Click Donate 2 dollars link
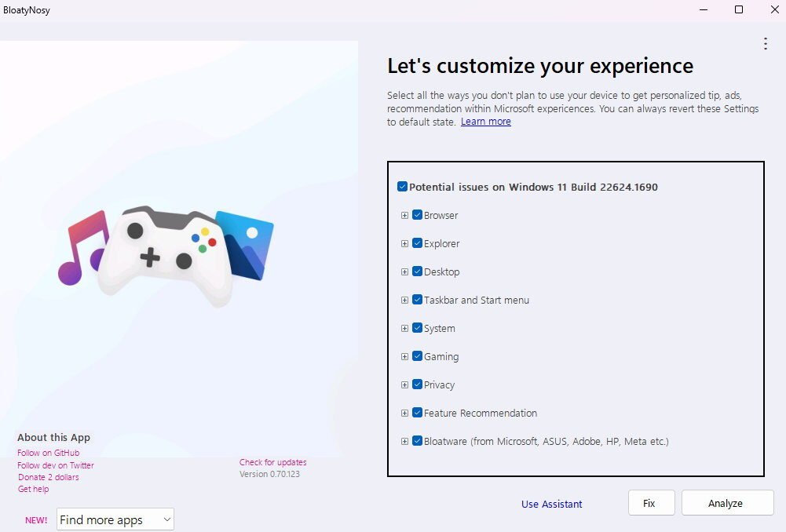Viewport: 786px width, 532px height. (48, 477)
